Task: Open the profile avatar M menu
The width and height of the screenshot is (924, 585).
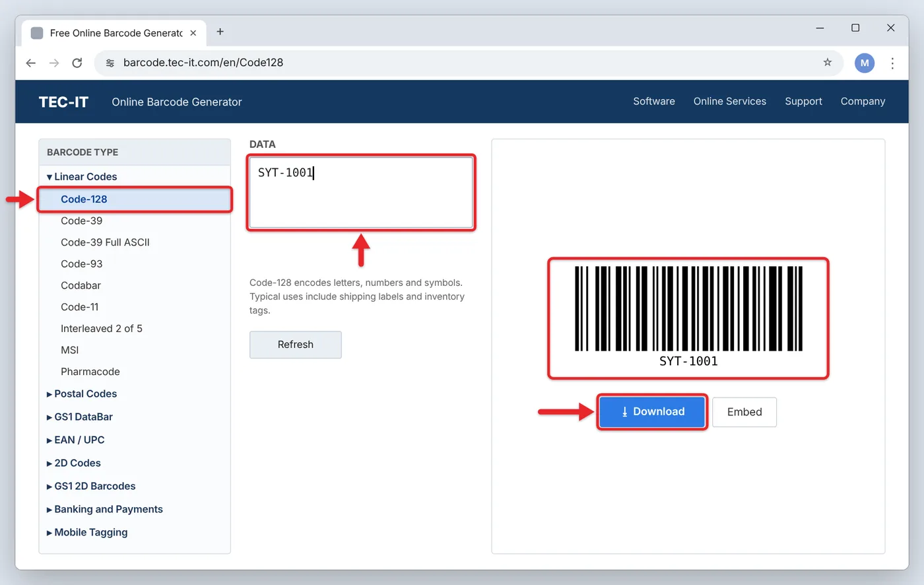Action: tap(865, 63)
